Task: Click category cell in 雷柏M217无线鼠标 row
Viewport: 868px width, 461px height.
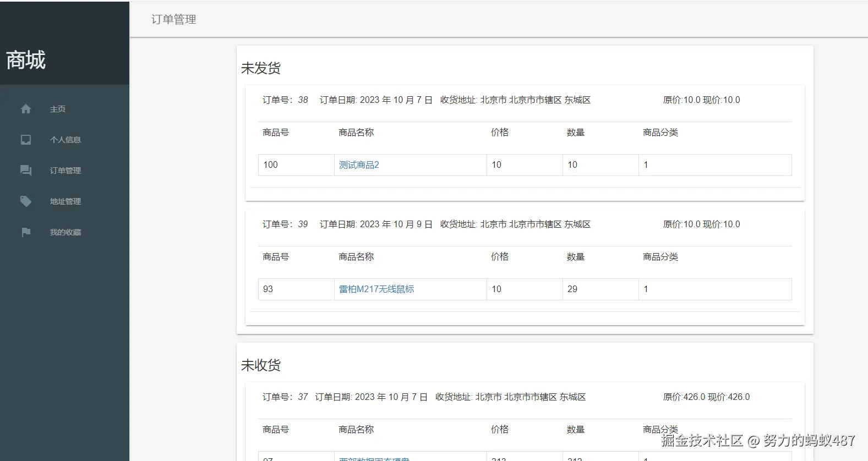Action: 715,289
